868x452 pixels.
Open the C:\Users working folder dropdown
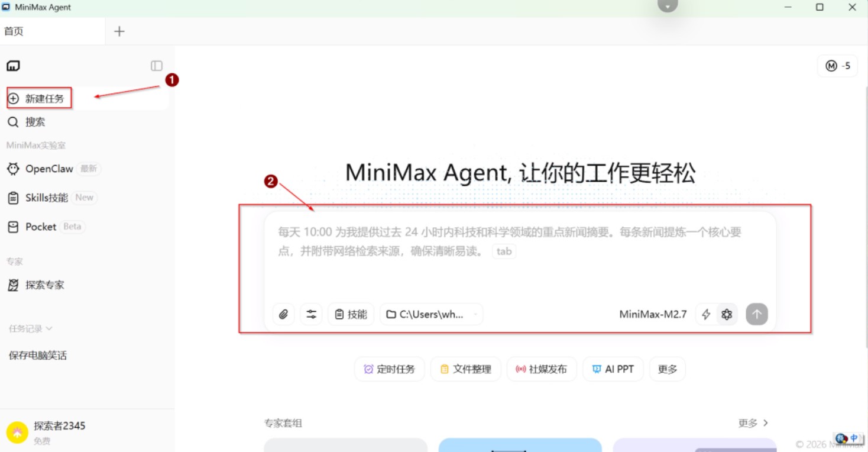click(431, 315)
